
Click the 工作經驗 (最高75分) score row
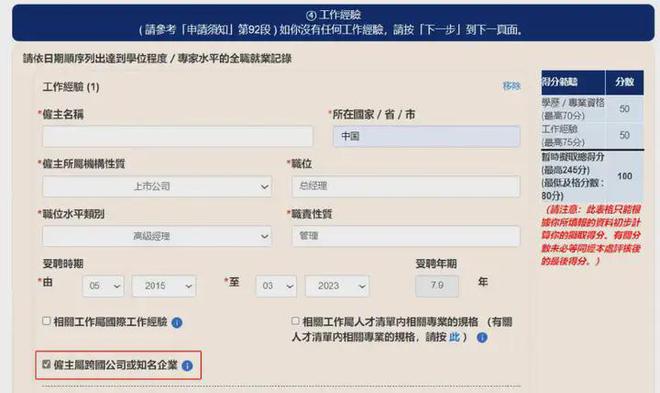592,135
